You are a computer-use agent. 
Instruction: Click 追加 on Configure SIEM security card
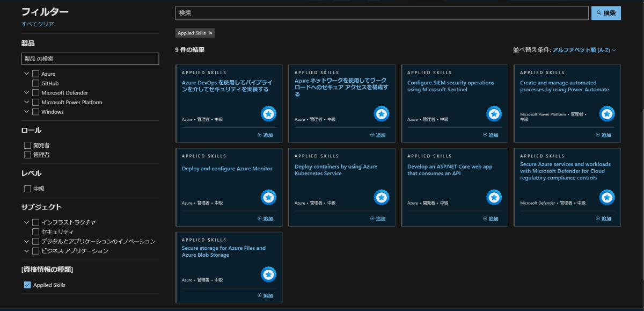pos(491,135)
